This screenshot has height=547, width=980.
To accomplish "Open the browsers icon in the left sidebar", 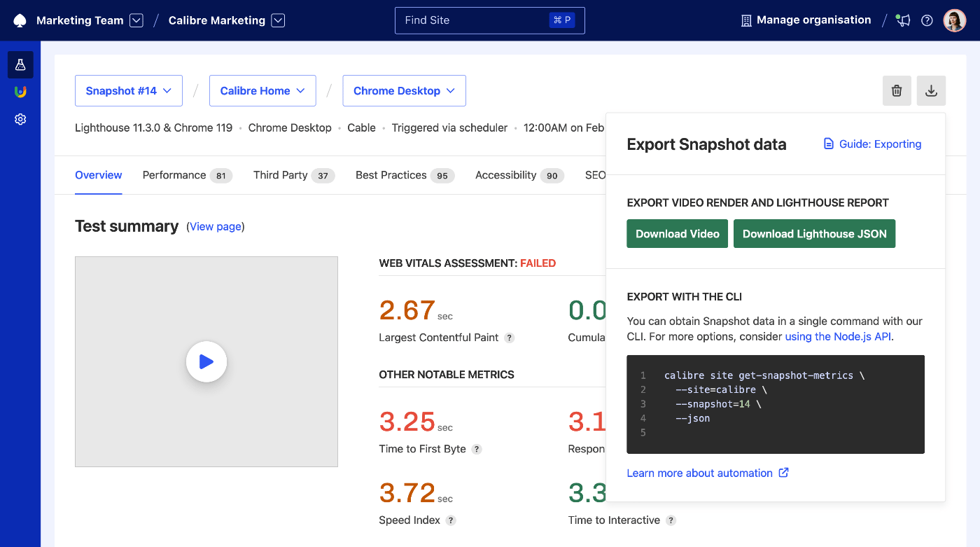I will pyautogui.click(x=20, y=91).
